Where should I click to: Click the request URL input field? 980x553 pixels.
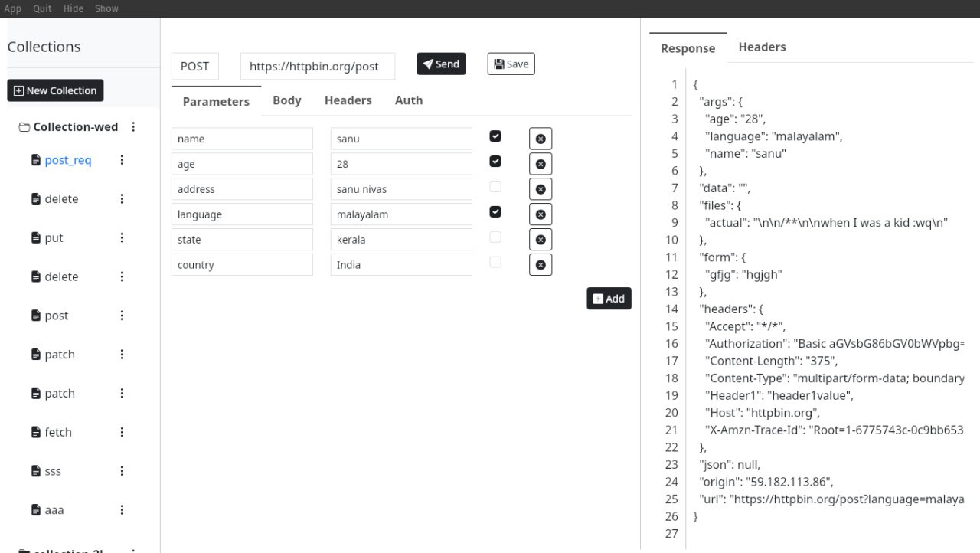point(318,67)
